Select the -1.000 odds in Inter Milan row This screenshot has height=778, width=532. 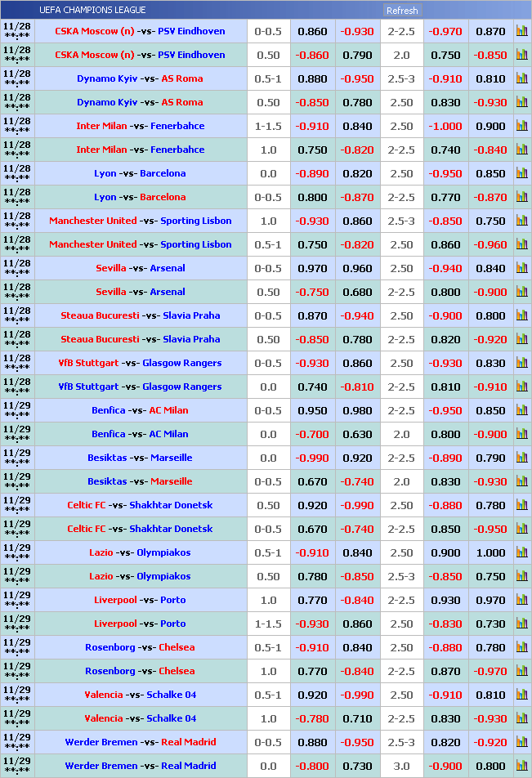click(445, 126)
